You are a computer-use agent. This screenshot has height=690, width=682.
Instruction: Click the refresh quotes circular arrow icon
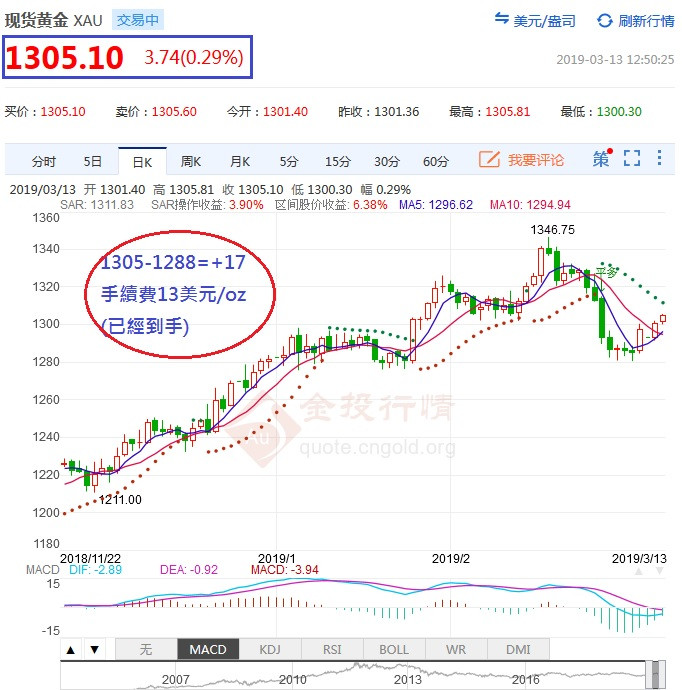coord(605,20)
